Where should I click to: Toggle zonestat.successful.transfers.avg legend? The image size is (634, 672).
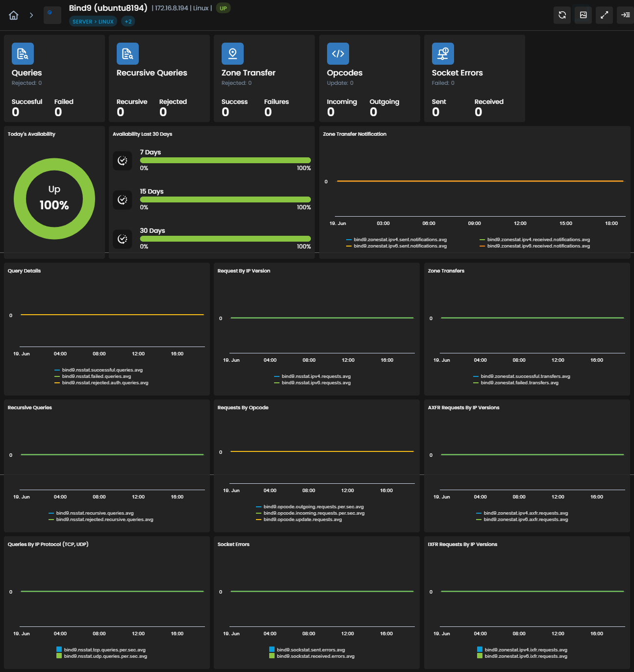(522, 376)
